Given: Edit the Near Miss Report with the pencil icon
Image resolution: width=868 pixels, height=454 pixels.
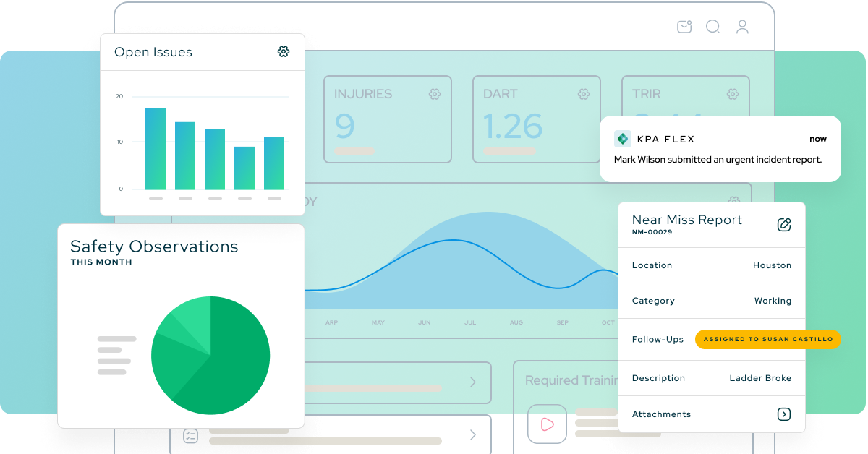Looking at the screenshot, I should (x=783, y=224).
